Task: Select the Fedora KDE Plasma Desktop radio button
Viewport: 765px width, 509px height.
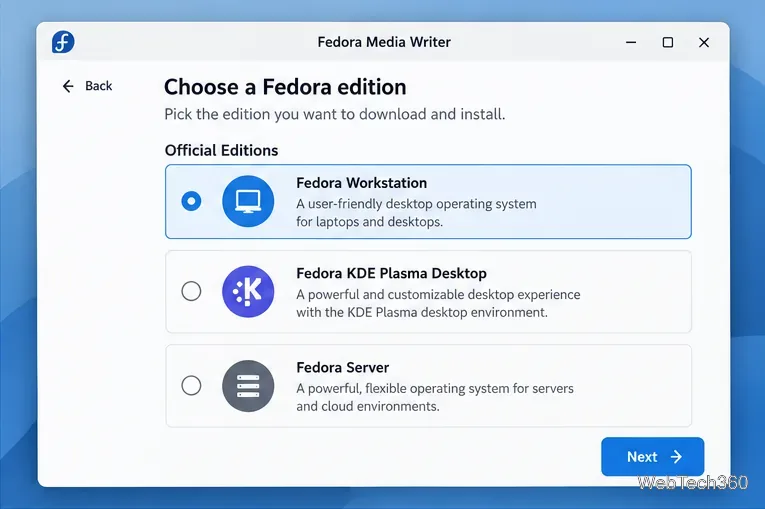Action: (x=191, y=291)
